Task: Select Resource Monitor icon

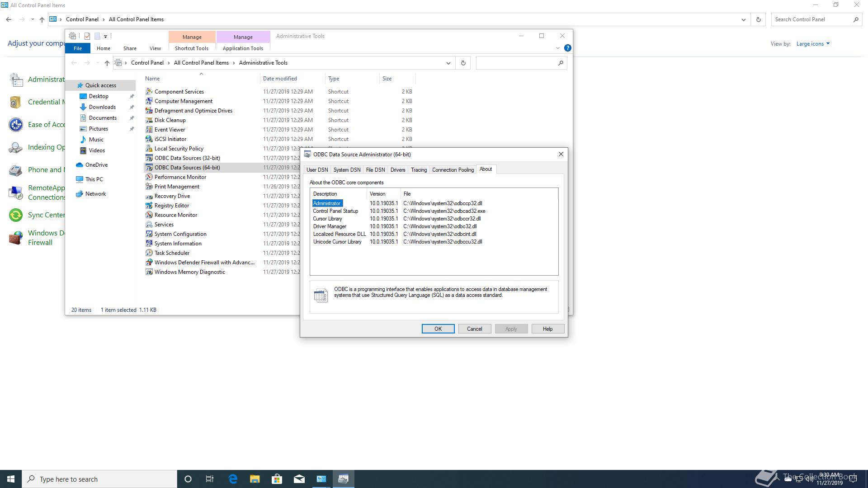Action: 149,215
